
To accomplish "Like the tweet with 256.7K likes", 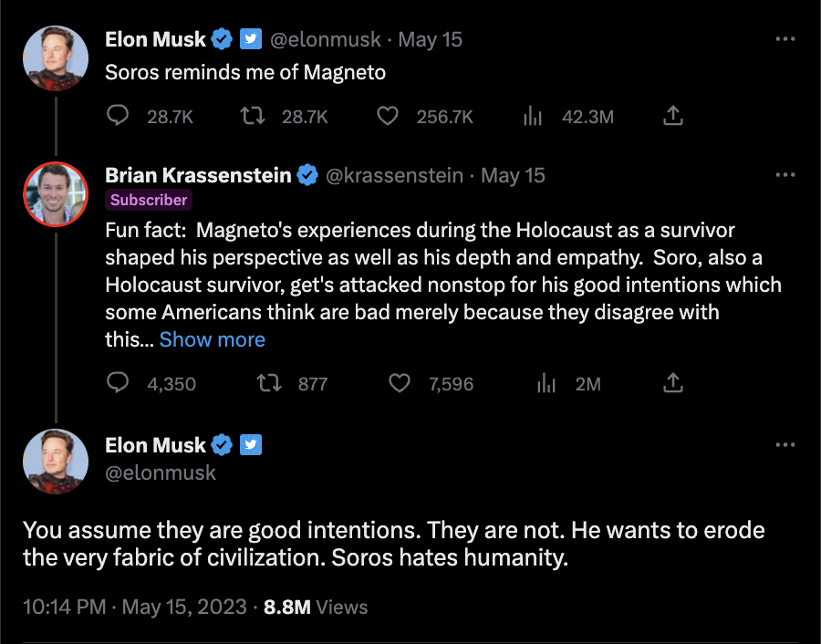I will pyautogui.click(x=388, y=116).
